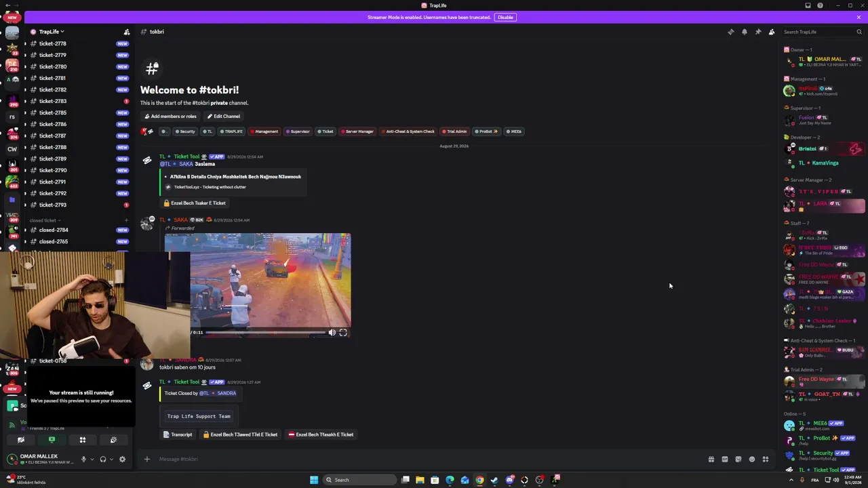Select the Anti-Cheat & System Check role tag
This screenshot has width=868, height=488.
pyautogui.click(x=407, y=131)
